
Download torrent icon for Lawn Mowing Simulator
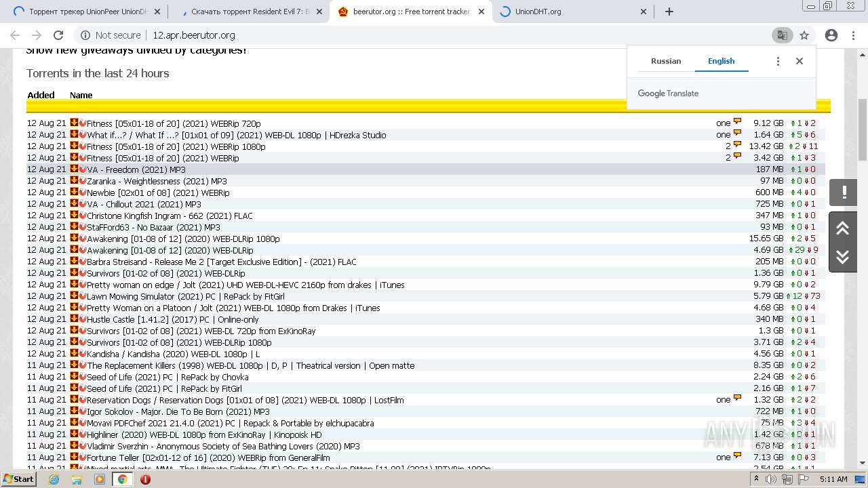(74, 296)
